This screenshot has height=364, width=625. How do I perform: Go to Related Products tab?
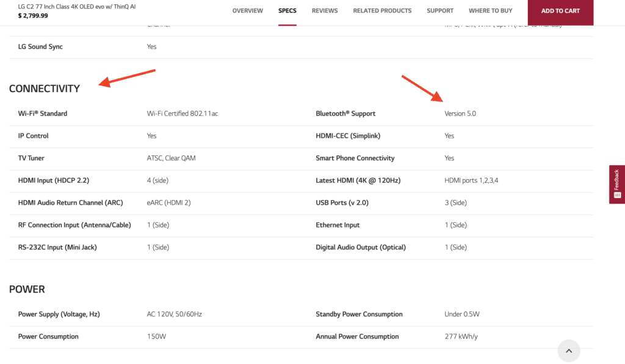[382, 11]
